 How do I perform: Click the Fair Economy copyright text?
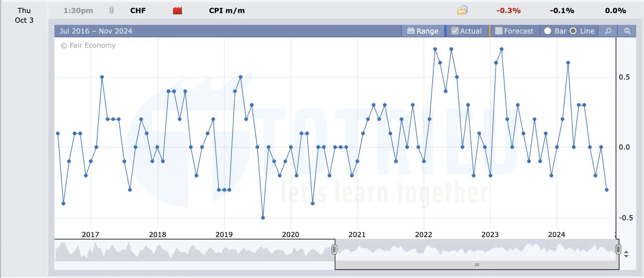(88, 45)
